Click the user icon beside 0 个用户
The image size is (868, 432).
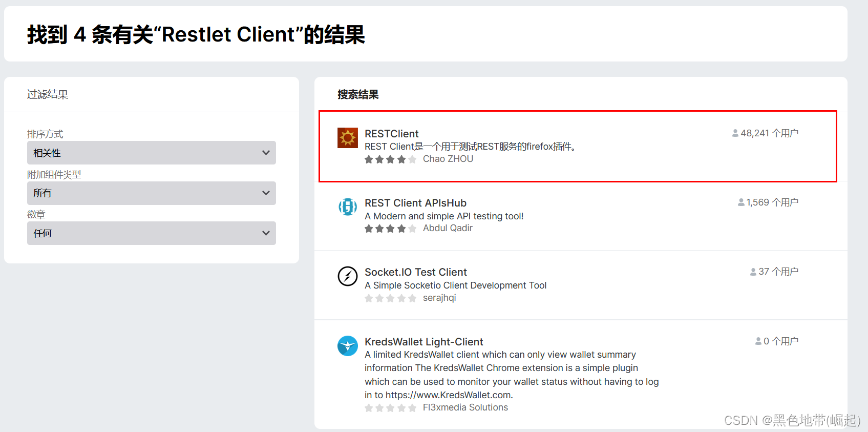[x=758, y=341]
